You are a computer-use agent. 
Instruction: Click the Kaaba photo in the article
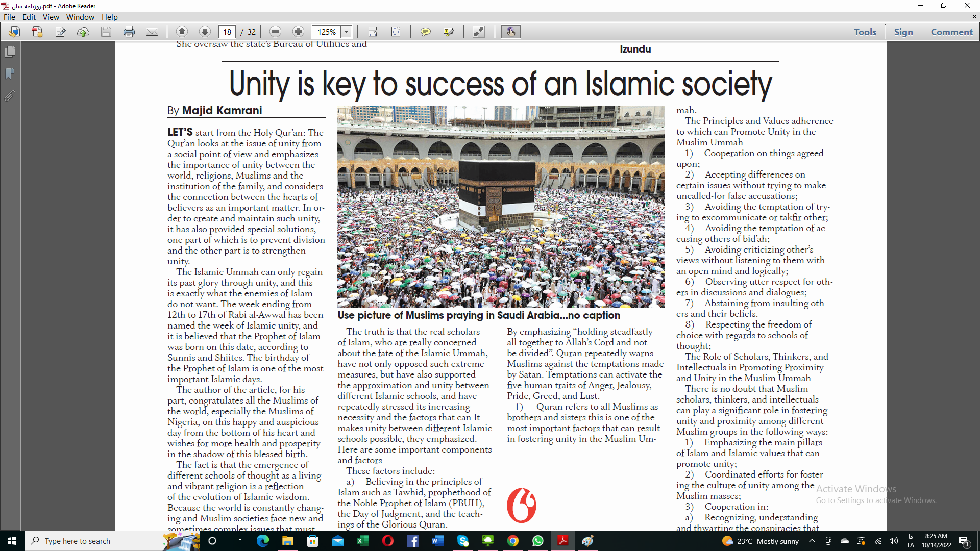(501, 207)
